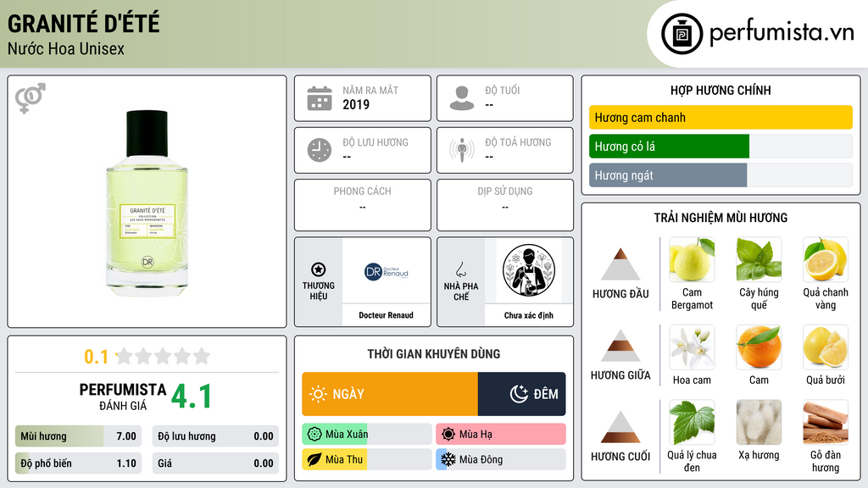Viewport: 868px width, 488px height.
Task: Click the Chưa xác định perfumer label
Action: (529, 315)
